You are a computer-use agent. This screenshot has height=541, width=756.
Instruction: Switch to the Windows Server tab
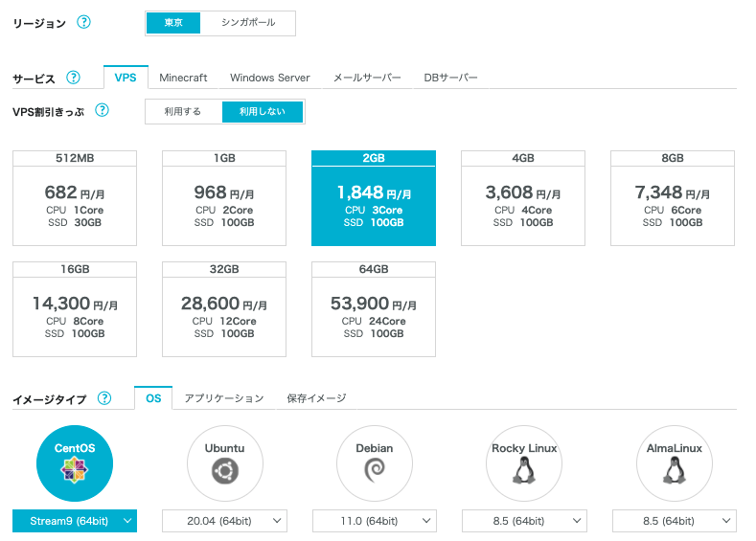click(x=270, y=78)
